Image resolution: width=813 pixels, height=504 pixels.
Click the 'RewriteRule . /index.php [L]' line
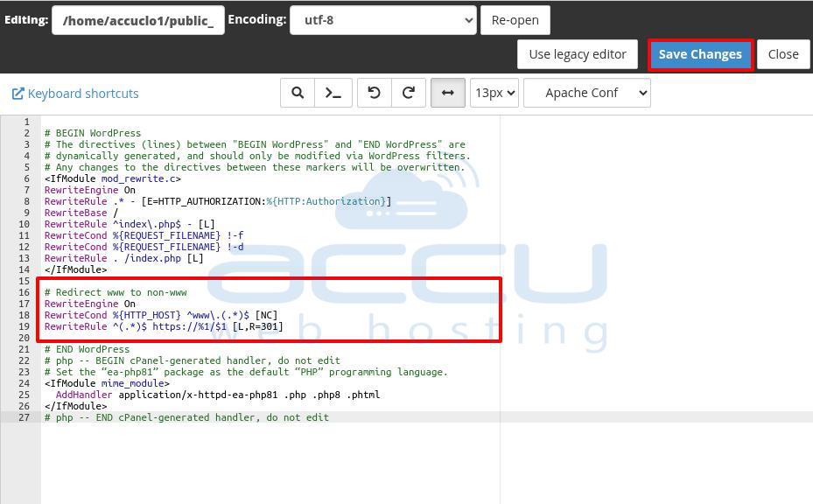coord(124,258)
